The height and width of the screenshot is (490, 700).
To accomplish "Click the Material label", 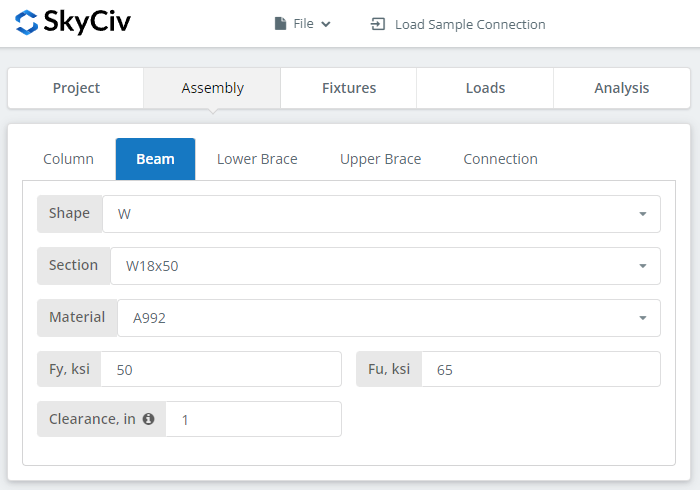I will (77, 318).
